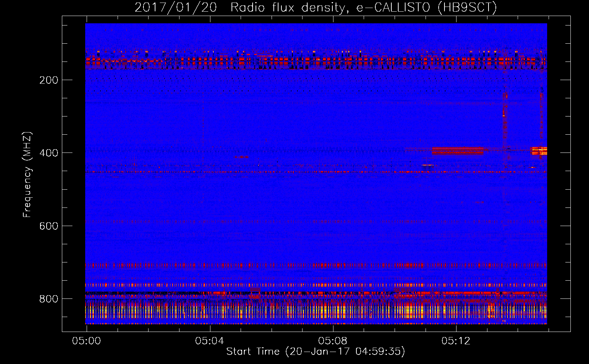Click the 05:08 time tick label
Viewport: 589px width, 364px height.
[333, 341]
